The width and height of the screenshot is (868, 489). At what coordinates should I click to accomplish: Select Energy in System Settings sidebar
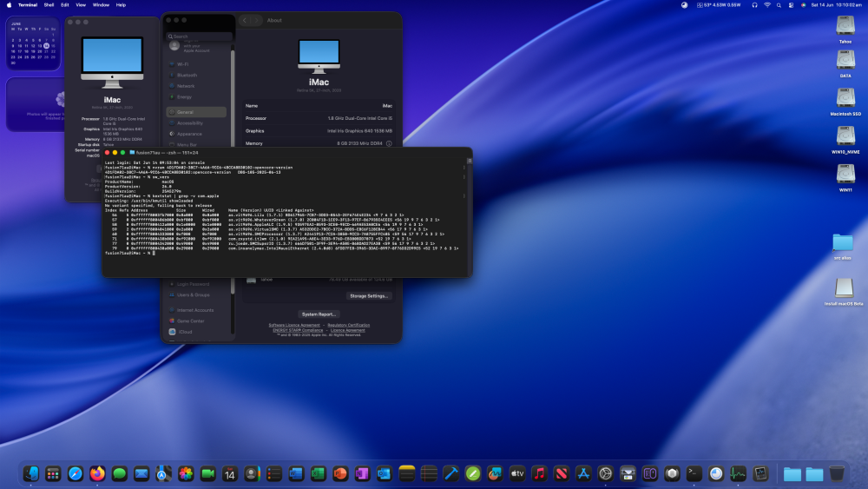pyautogui.click(x=196, y=97)
